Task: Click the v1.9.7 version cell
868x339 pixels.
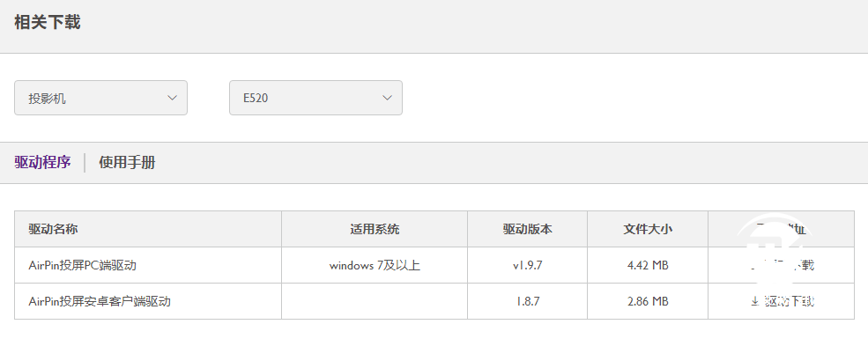Action: pos(528,265)
